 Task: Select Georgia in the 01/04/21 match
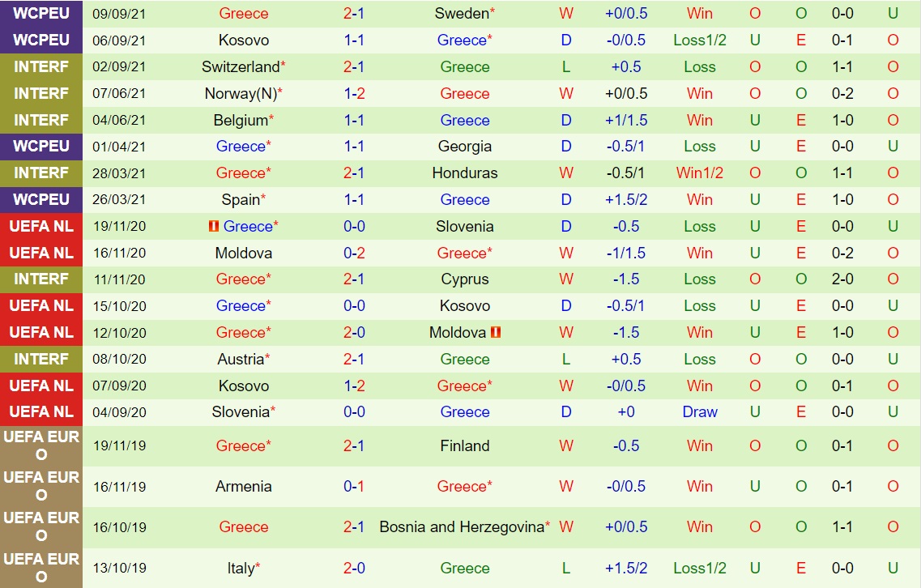click(x=465, y=147)
